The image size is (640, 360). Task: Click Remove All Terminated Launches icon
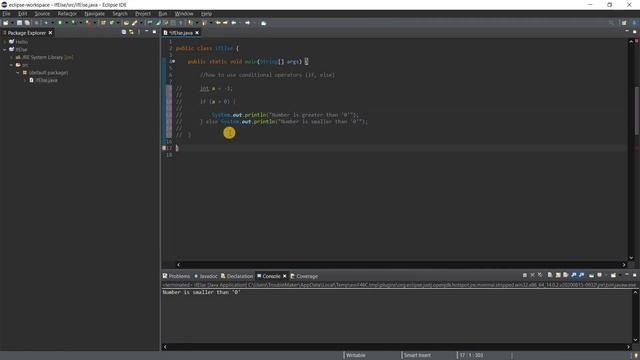point(540,275)
